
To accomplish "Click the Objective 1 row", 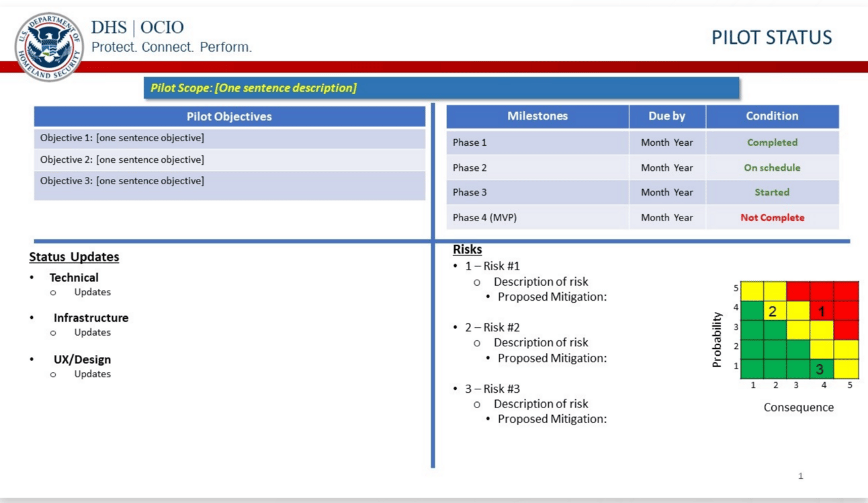I will tap(230, 139).
